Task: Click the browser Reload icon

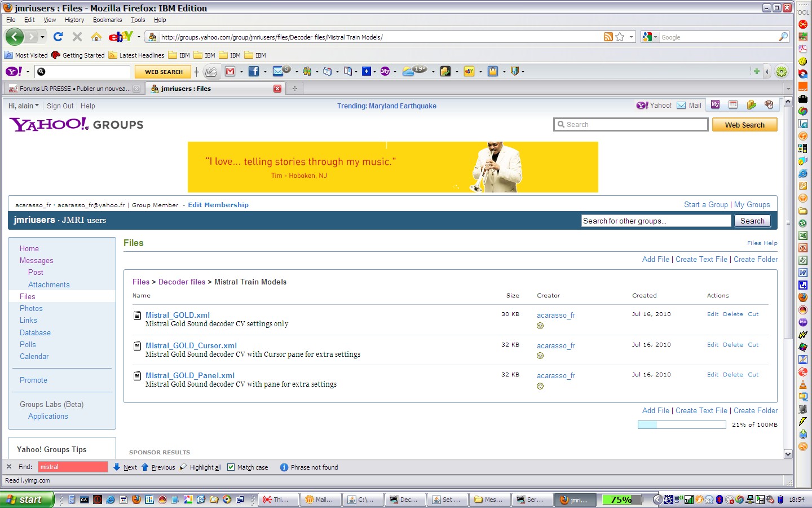Action: (x=58, y=37)
